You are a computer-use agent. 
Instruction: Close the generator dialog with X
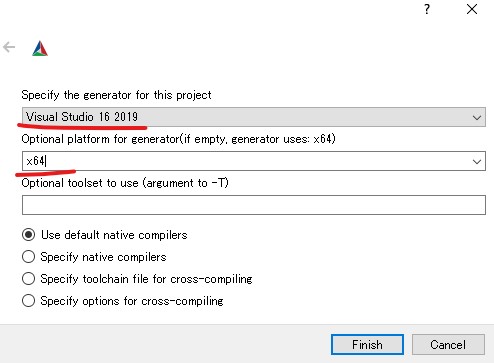(472, 9)
